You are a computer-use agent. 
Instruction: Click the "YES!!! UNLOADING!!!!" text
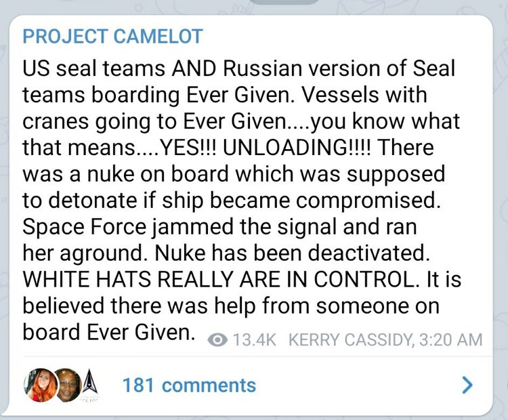pos(267,148)
